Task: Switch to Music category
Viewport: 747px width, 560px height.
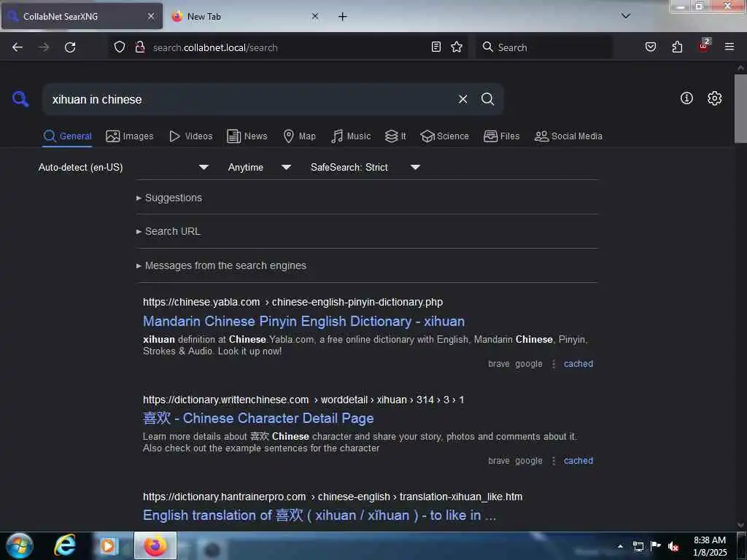Action: coord(351,136)
